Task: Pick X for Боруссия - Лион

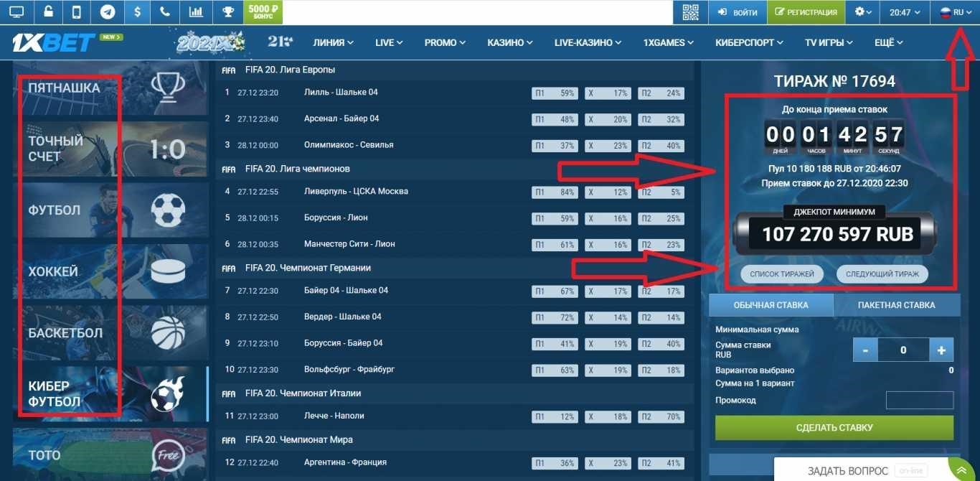Action: [x=608, y=218]
